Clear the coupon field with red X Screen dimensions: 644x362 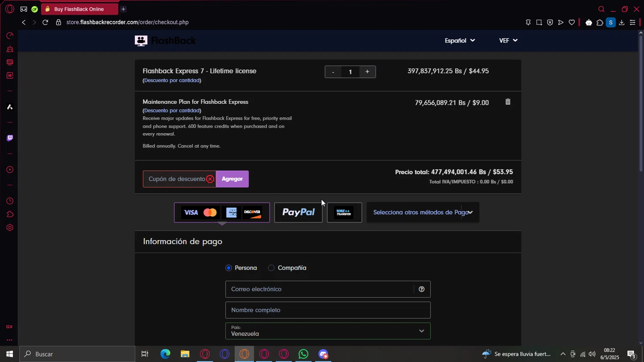tap(210, 179)
